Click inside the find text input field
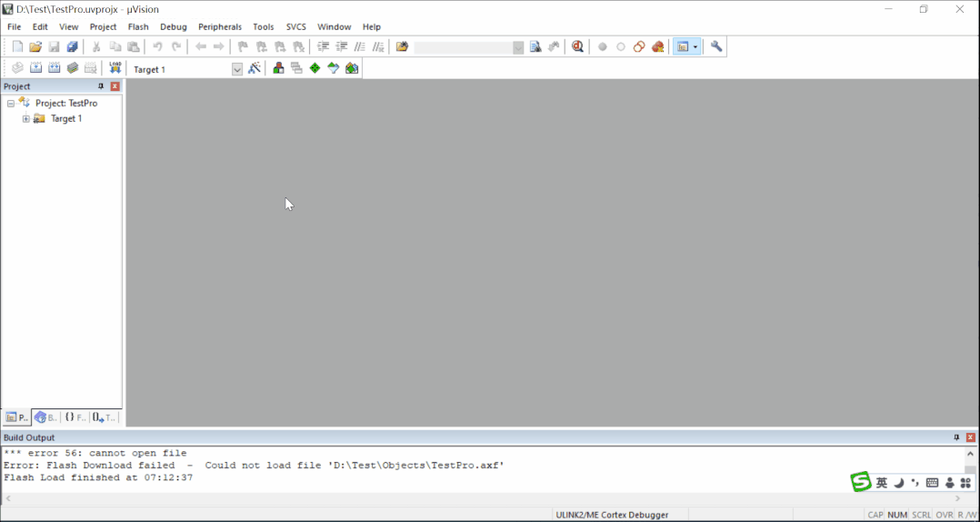The image size is (980, 522). [x=463, y=47]
